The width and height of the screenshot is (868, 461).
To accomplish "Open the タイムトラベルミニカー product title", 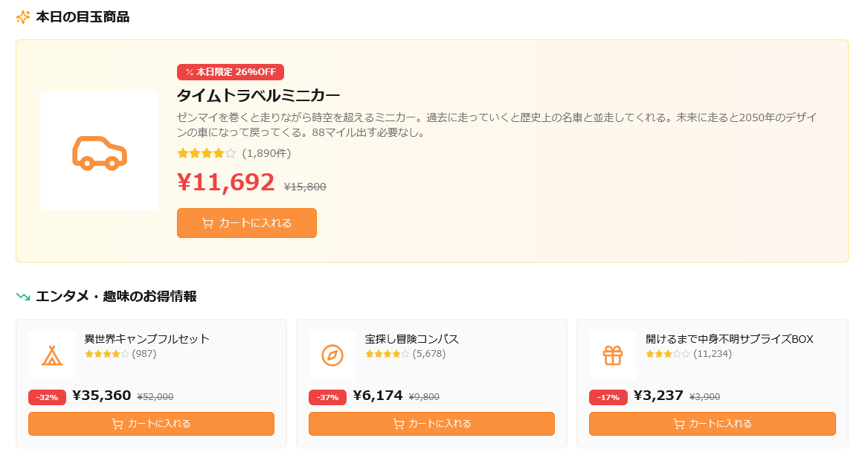I will click(x=258, y=96).
